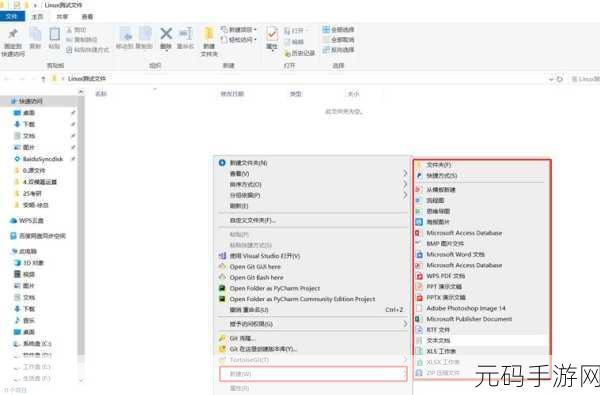Viewport: 600px width, 395px height.
Task: Click the Music note icon in sidebar
Action: [x=17, y=320]
